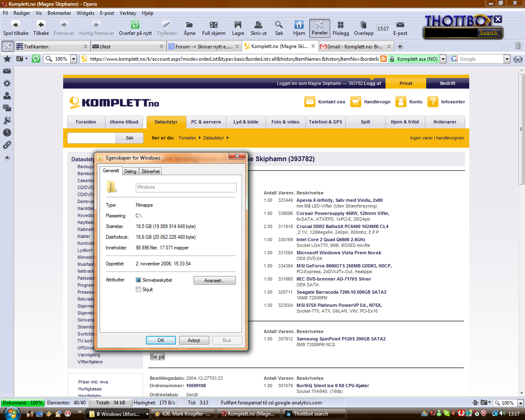Expand the quick launch chevron on taskbar
525x420 pixels.
pos(80,411)
